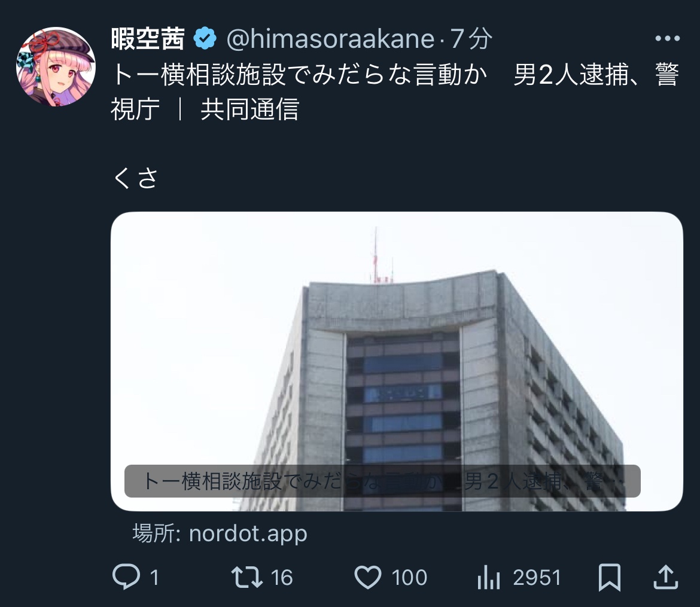Viewport: 700px width, 607px height.
Task: Share tweet via upload arrow icon
Action: 666,577
